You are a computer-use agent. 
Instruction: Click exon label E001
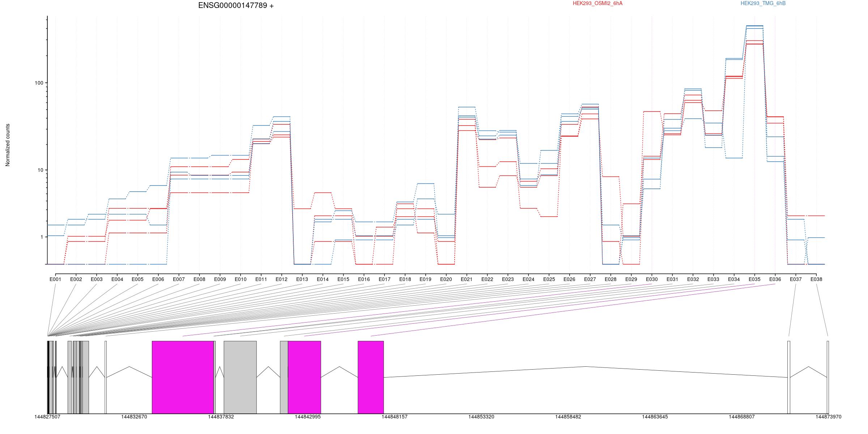click(55, 279)
